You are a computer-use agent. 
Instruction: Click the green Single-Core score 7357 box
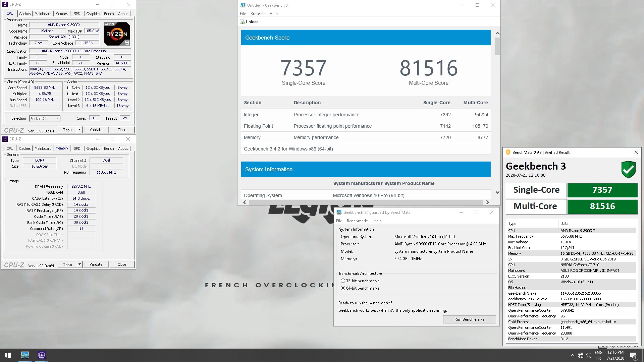[x=602, y=190]
